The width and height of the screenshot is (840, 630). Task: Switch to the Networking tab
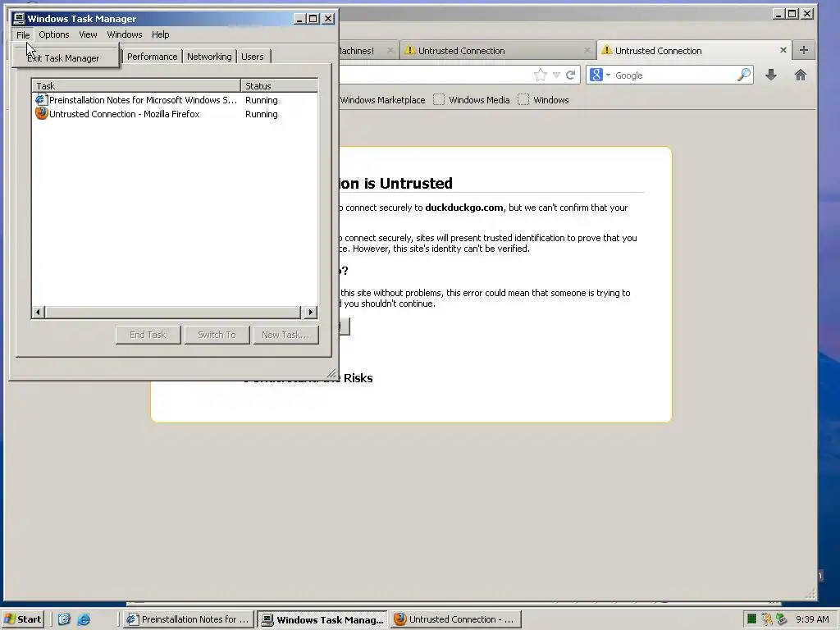coord(209,57)
